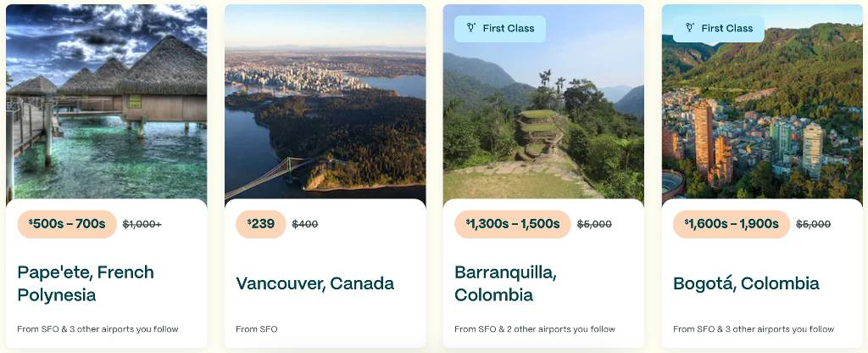Click "From SFO & 2 other airports you follow"
This screenshot has width=868, height=353.
pyautogui.click(x=535, y=329)
